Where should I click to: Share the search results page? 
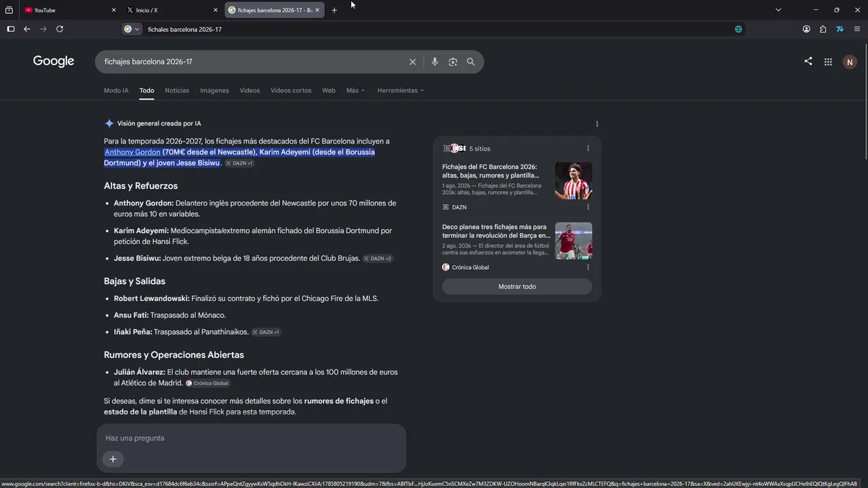(x=808, y=61)
